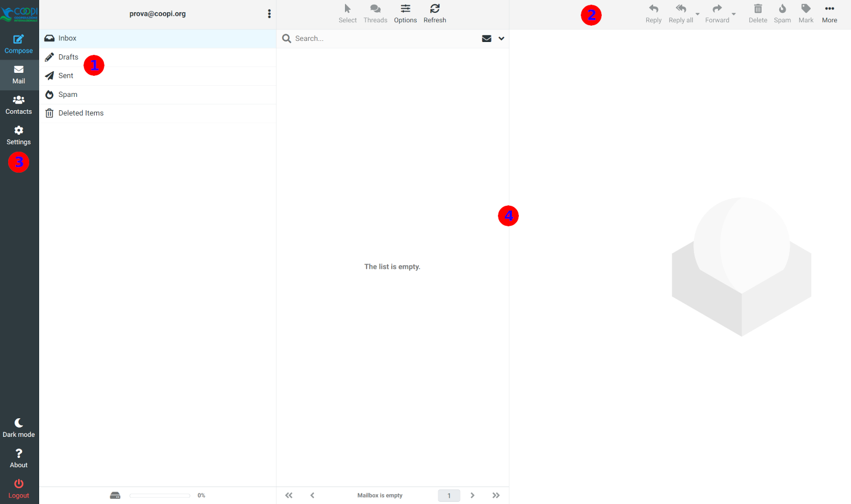Open the Forward options dropdown arrow
Screen dimensions: 851x504
click(x=734, y=14)
